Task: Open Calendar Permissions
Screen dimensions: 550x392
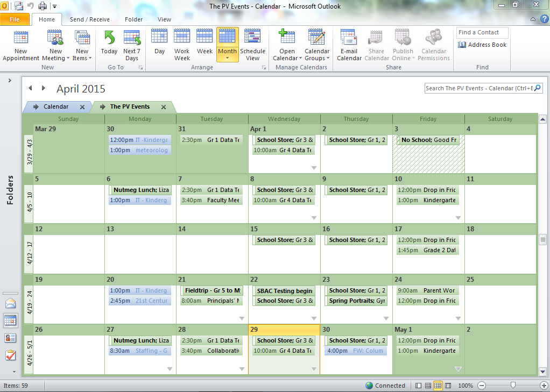Action: pyautogui.click(x=434, y=46)
